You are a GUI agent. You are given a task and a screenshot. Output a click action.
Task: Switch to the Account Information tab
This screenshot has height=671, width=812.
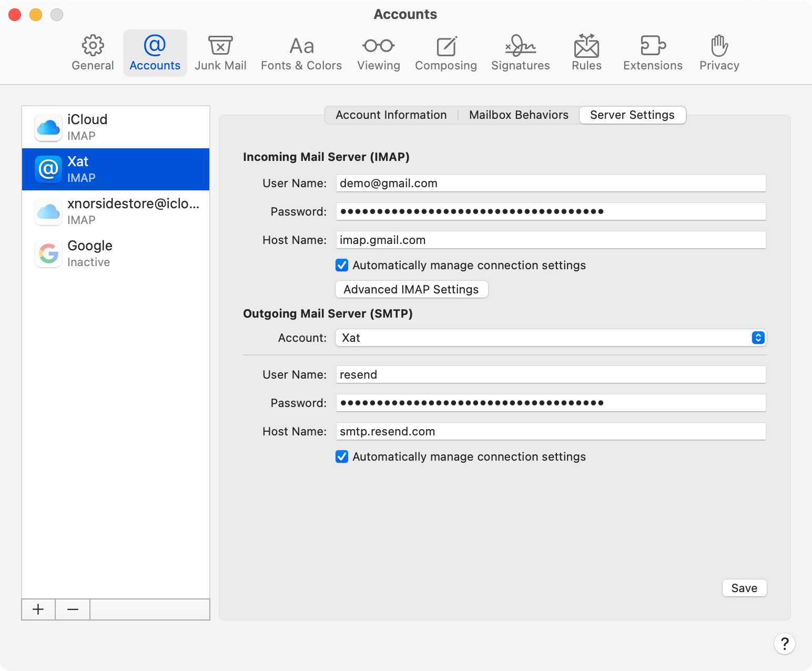pos(391,115)
